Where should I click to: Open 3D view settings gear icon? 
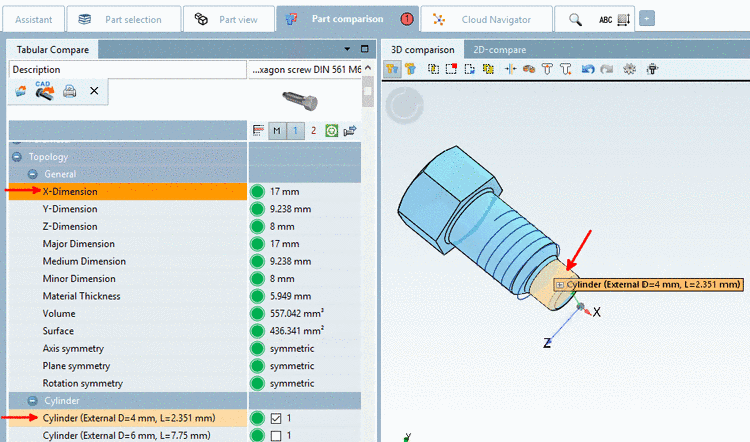coord(629,69)
